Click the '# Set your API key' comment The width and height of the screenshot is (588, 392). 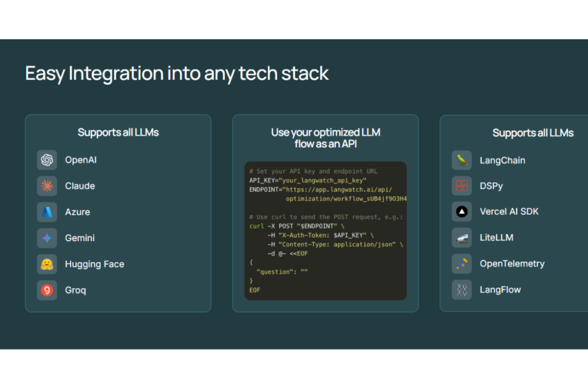(313, 171)
